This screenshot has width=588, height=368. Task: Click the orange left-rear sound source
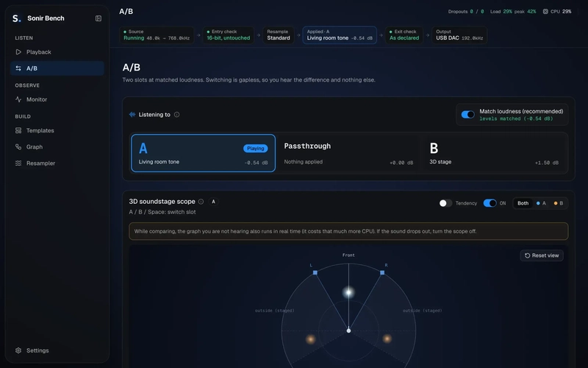[x=310, y=339]
